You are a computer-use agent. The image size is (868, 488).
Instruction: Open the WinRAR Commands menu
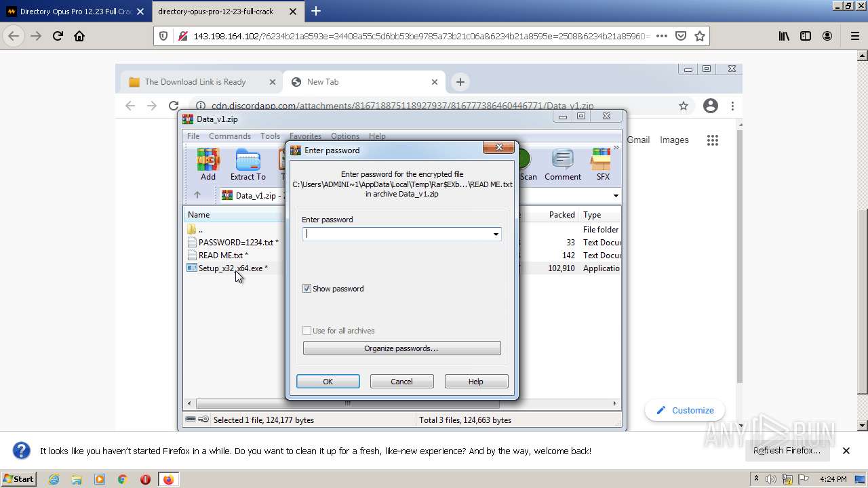pos(230,136)
